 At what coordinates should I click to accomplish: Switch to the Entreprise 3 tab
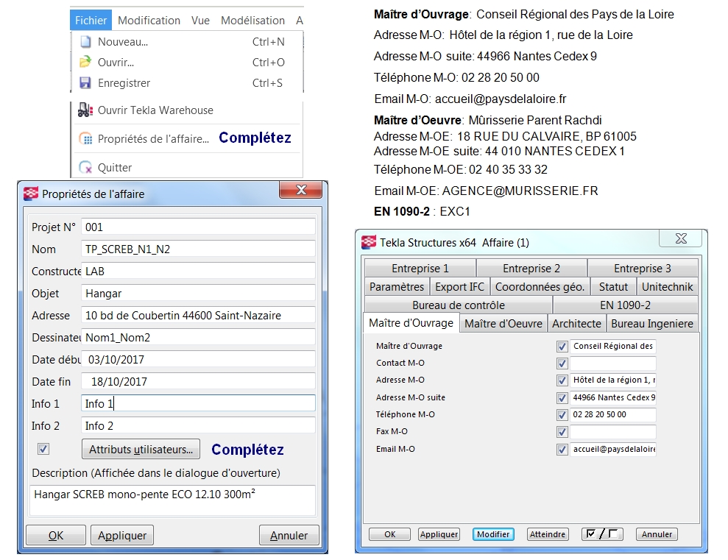pyautogui.click(x=643, y=268)
